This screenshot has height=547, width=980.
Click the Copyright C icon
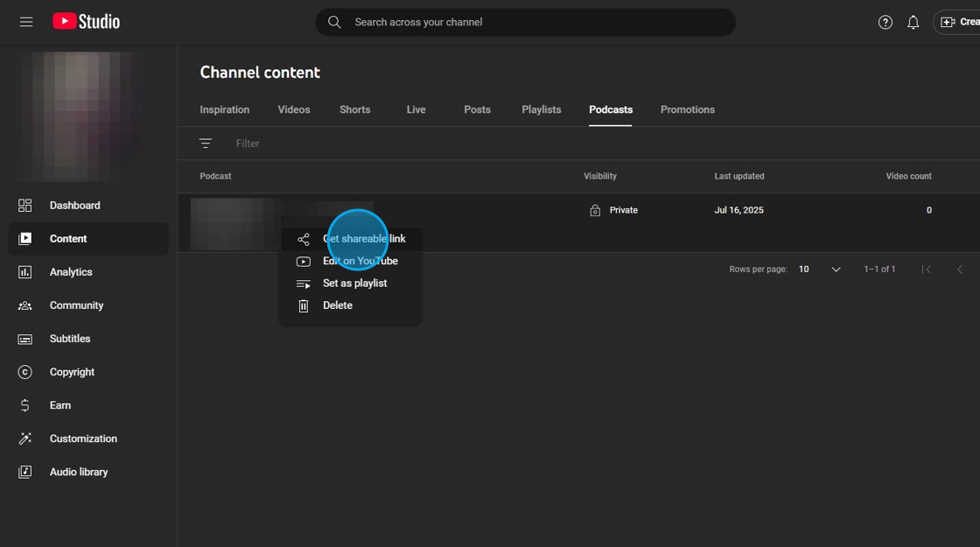(25, 372)
